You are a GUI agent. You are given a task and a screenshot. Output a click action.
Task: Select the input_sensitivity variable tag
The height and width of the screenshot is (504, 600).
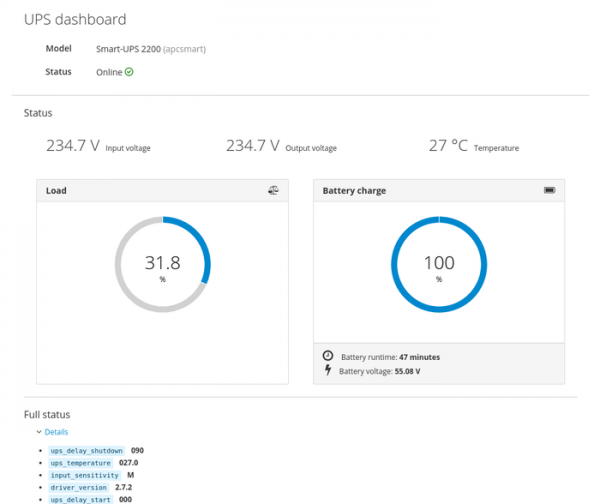tap(85, 475)
